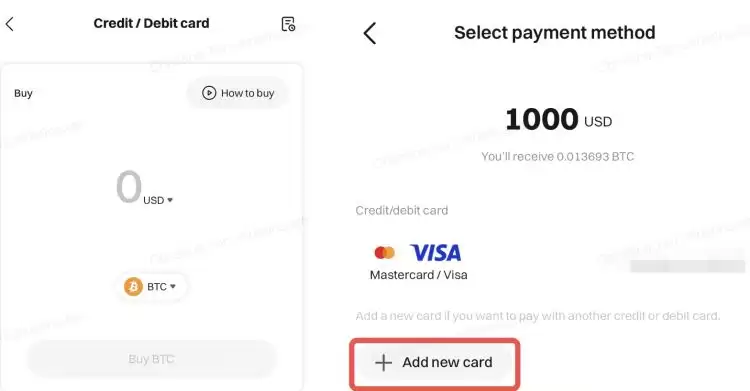Open the order history icon
Image resolution: width=750 pixels, height=391 pixels.
[288, 24]
